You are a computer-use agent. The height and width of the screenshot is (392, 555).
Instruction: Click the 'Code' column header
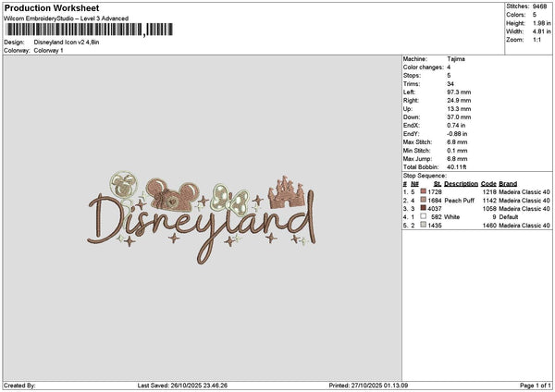488,184
